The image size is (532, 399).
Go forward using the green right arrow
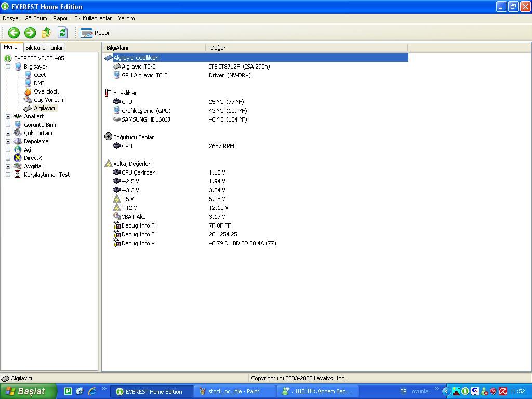30,33
